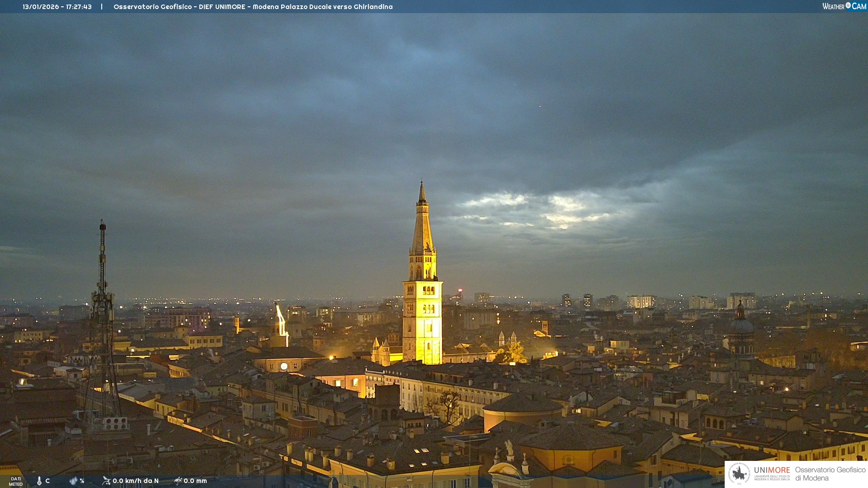Click the wind anemometer icon
The width and height of the screenshot is (868, 488).
[x=106, y=481]
